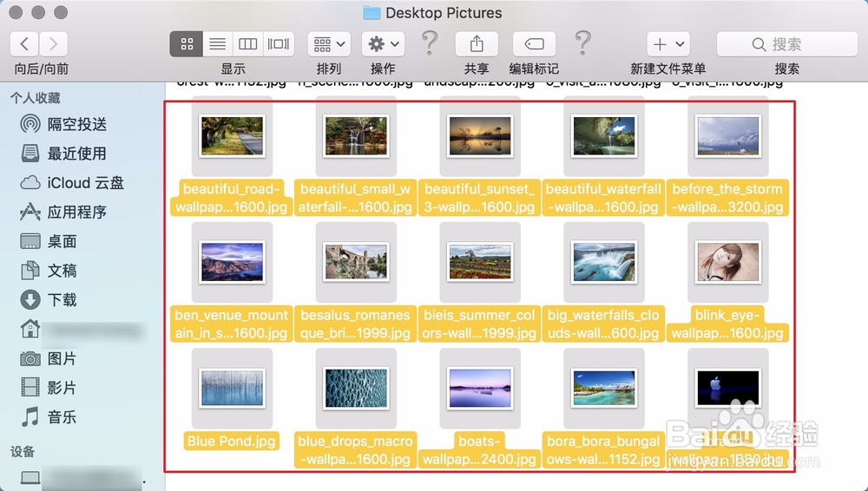868x491 pixels.
Task: Select the before_the_storm thumbnail
Action: pos(728,136)
